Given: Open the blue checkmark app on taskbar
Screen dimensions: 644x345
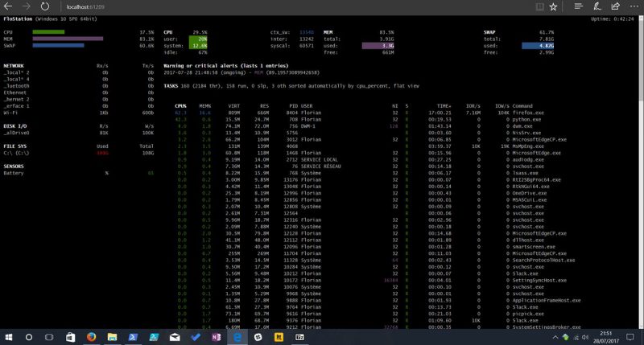Looking at the screenshot, I should (x=196, y=337).
